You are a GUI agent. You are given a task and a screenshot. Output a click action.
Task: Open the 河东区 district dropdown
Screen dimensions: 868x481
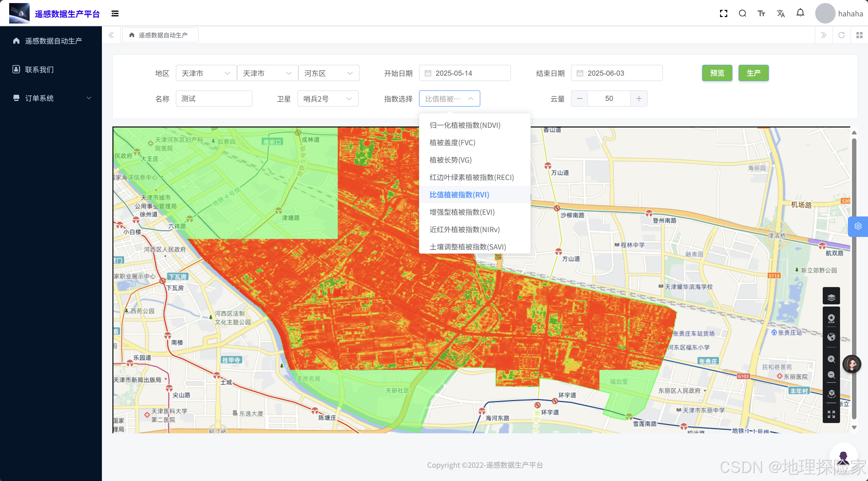(328, 73)
